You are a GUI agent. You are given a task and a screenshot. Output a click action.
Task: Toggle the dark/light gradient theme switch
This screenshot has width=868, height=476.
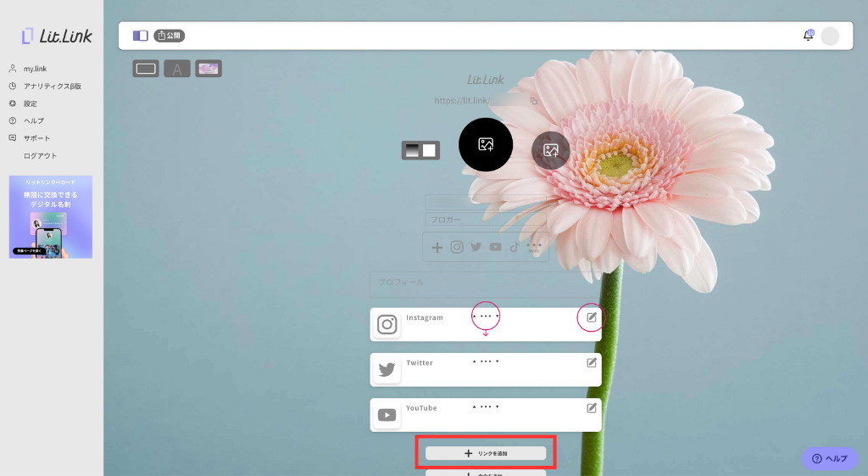point(420,150)
